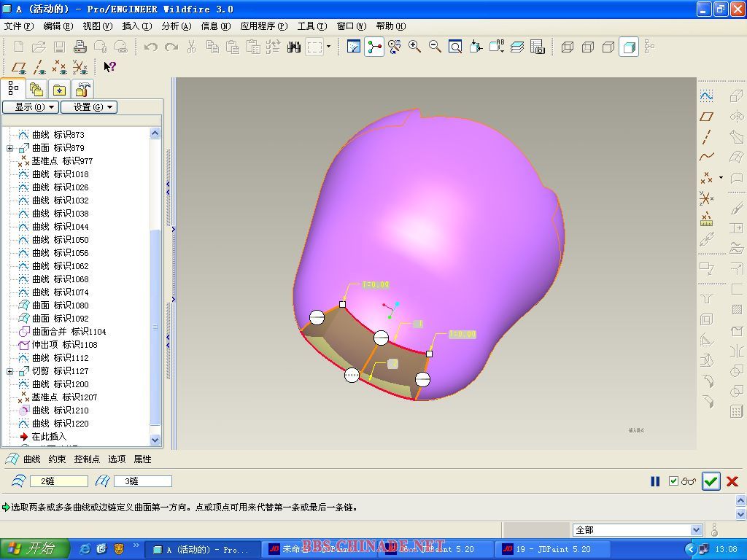747x560 pixels.
Task: Toggle datum axes display icon
Action: tap(39, 67)
